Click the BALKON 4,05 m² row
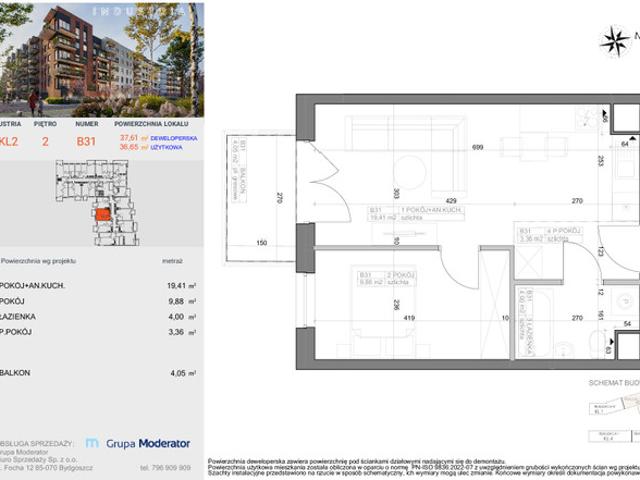 98,373
